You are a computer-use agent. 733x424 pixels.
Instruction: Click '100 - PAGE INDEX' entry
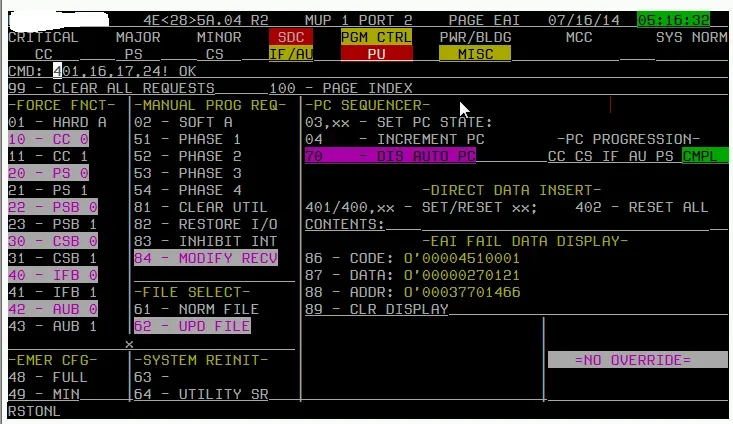pyautogui.click(x=341, y=88)
